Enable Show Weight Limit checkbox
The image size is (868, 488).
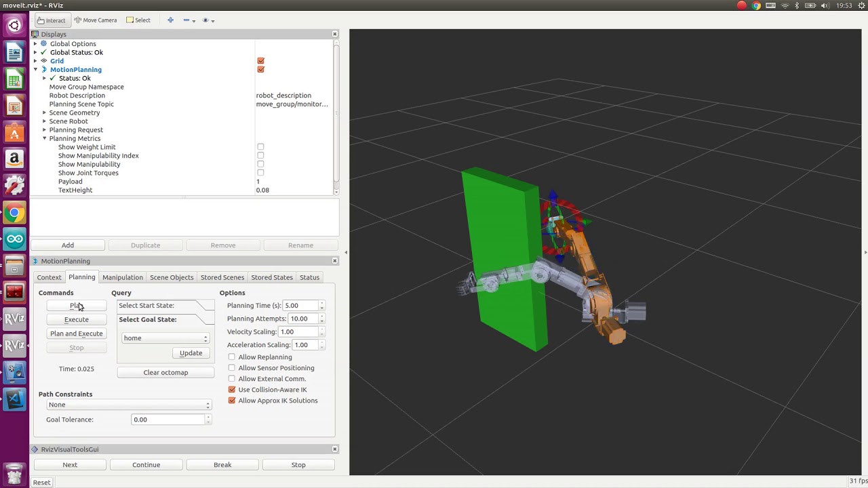click(260, 147)
